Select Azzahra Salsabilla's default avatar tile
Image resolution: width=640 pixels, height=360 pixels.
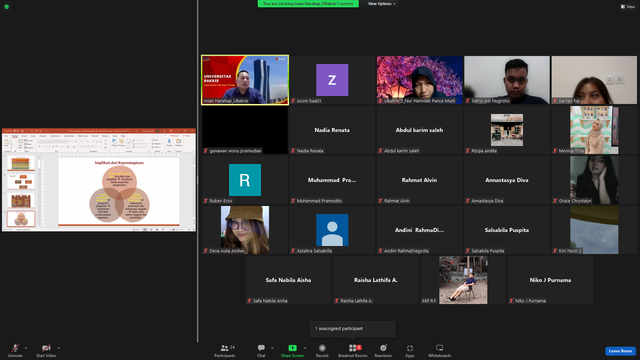click(x=332, y=230)
